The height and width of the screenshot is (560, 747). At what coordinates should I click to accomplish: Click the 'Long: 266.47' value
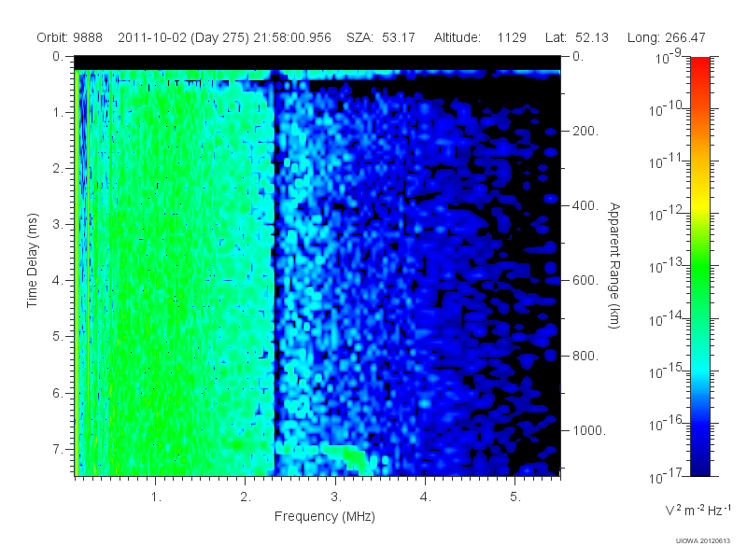(666, 37)
